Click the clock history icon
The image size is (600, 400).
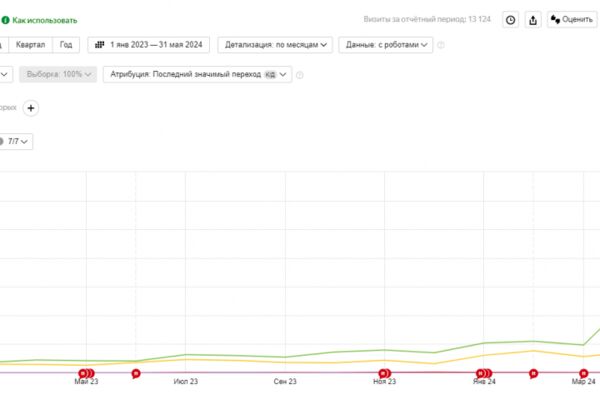click(x=510, y=20)
